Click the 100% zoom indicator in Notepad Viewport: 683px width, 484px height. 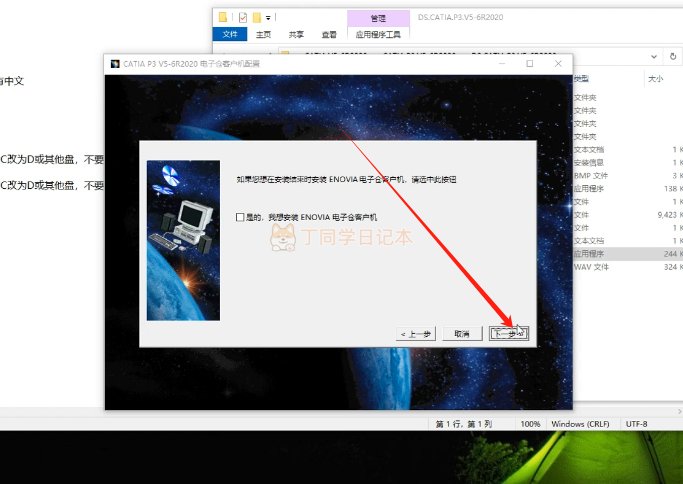[530, 424]
